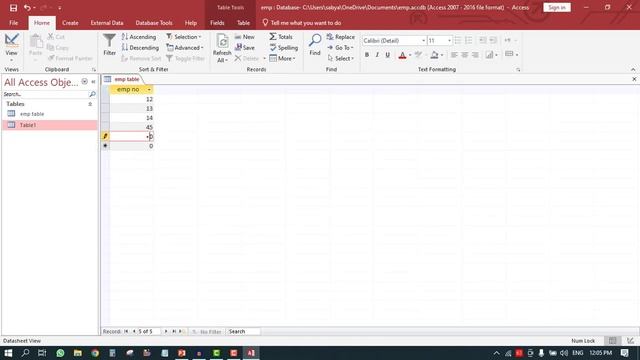Center text in Text Formatting
This screenshot has width=640, height=360.
(x=464, y=55)
